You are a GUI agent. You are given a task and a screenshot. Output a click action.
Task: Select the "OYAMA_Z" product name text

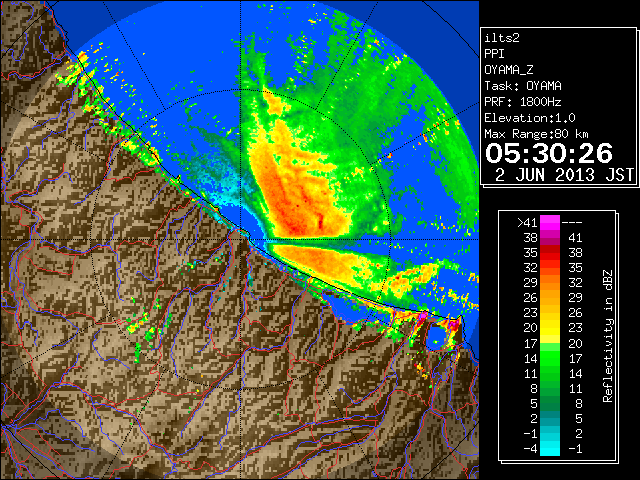pyautogui.click(x=509, y=70)
